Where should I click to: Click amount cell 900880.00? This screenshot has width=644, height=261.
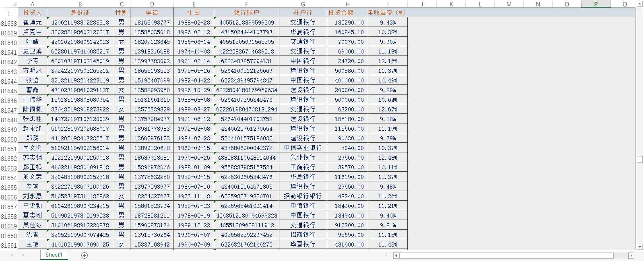348,71
